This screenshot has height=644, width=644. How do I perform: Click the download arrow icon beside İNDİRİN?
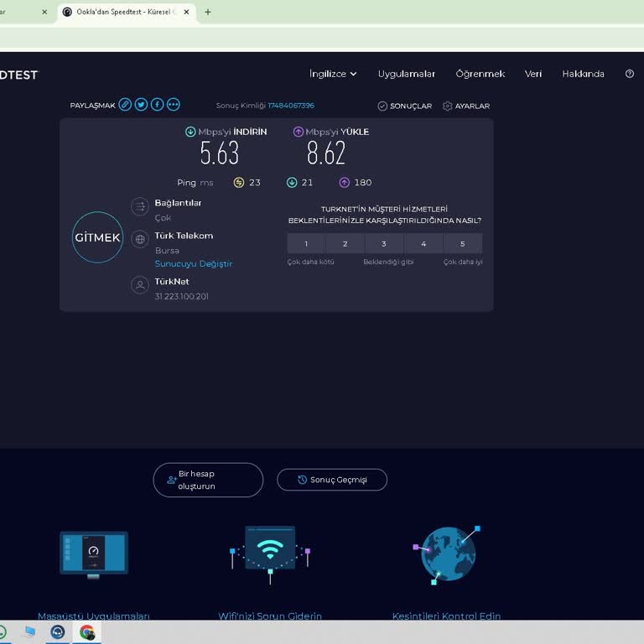(x=190, y=132)
